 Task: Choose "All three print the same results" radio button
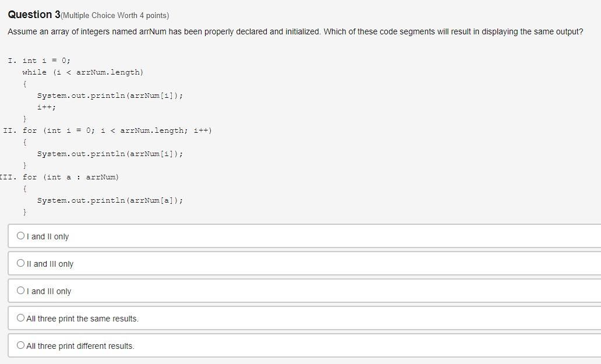pyautogui.click(x=21, y=318)
